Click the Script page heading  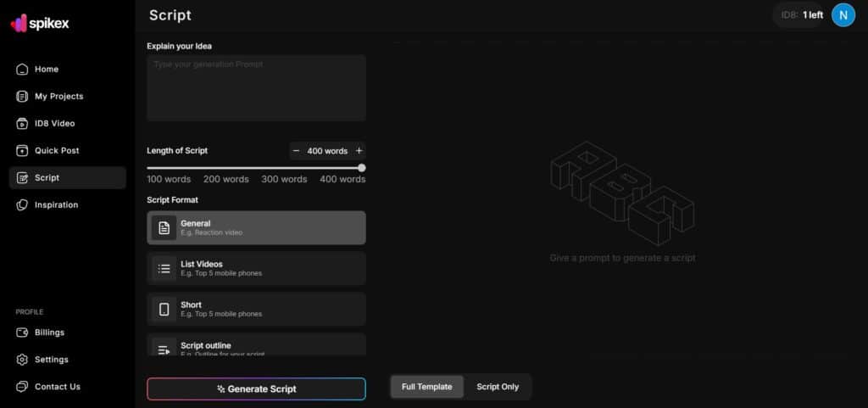pos(170,15)
